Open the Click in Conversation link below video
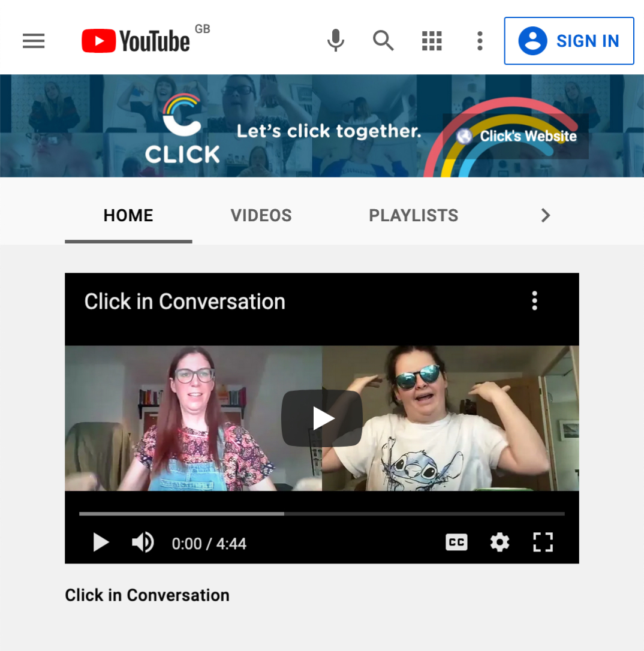Screen dimensions: 644x651 click(x=147, y=595)
